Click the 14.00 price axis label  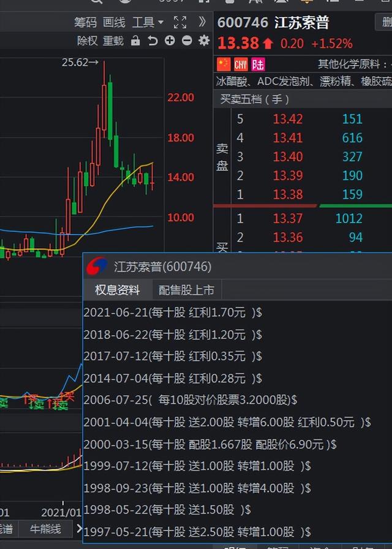tap(181, 177)
